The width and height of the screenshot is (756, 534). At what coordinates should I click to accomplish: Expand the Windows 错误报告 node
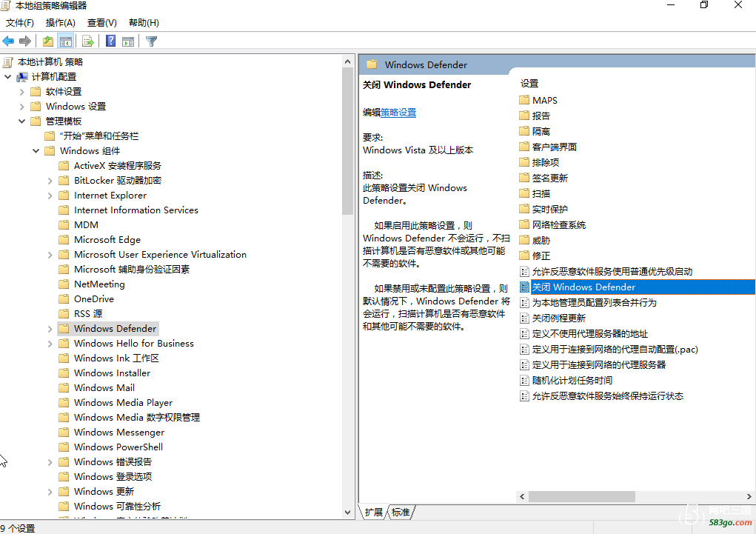[50, 463]
